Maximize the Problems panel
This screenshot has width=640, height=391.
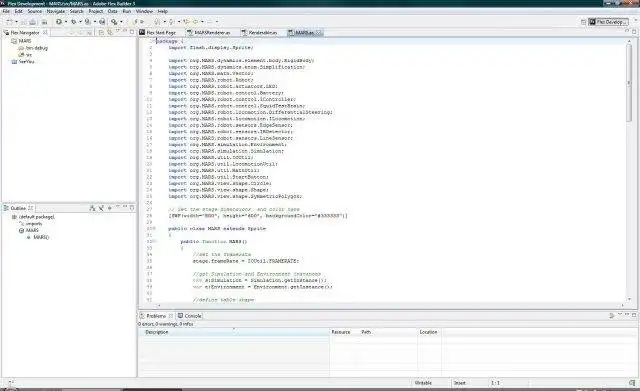(x=634, y=315)
